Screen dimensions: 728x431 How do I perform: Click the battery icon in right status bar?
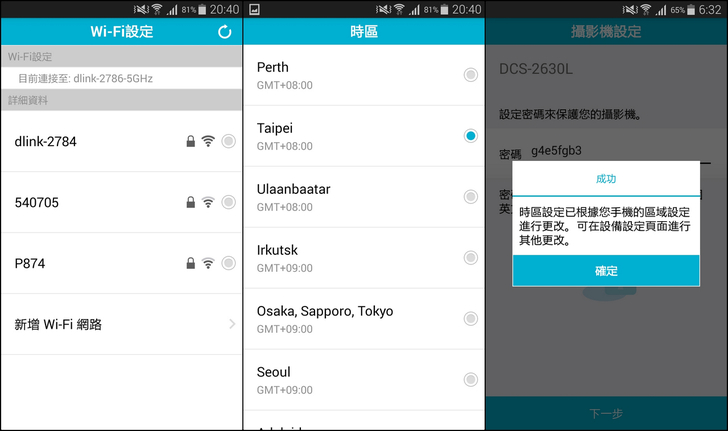691,9
